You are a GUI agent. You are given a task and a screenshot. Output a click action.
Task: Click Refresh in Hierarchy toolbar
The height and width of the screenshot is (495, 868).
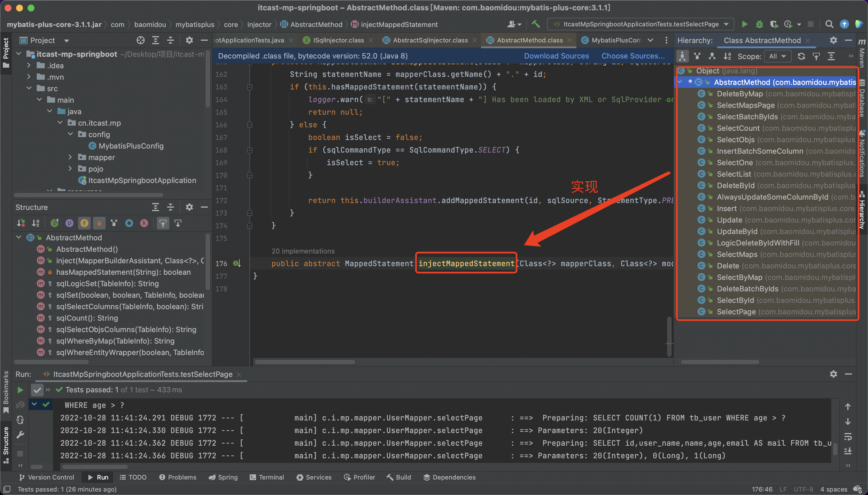click(x=801, y=56)
